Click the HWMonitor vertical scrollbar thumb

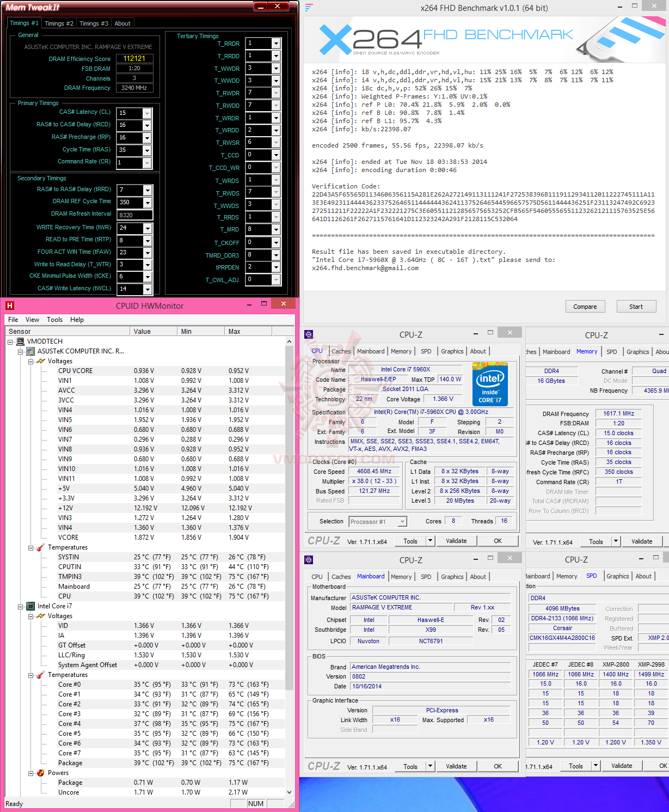(x=289, y=517)
